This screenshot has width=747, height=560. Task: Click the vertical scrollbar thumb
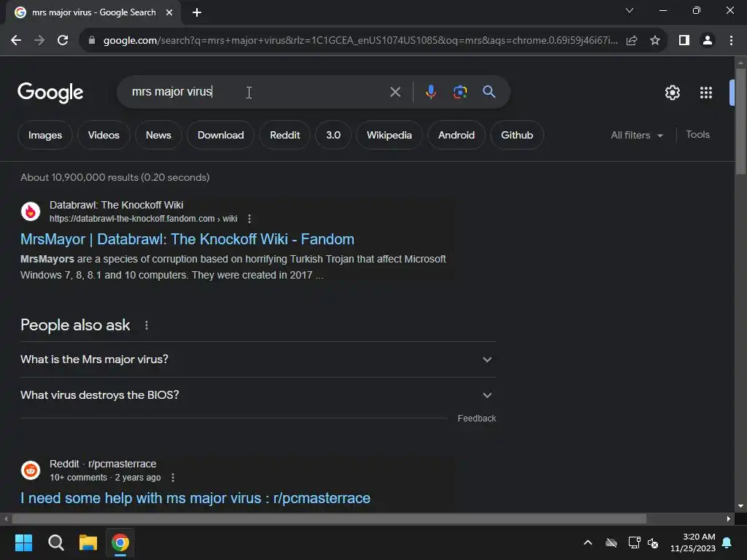[740, 122]
